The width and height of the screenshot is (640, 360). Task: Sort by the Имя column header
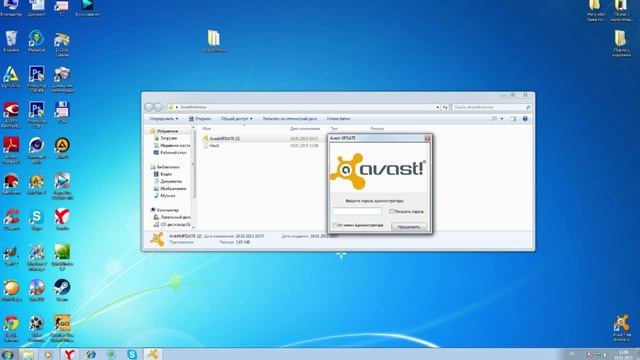pyautogui.click(x=207, y=129)
